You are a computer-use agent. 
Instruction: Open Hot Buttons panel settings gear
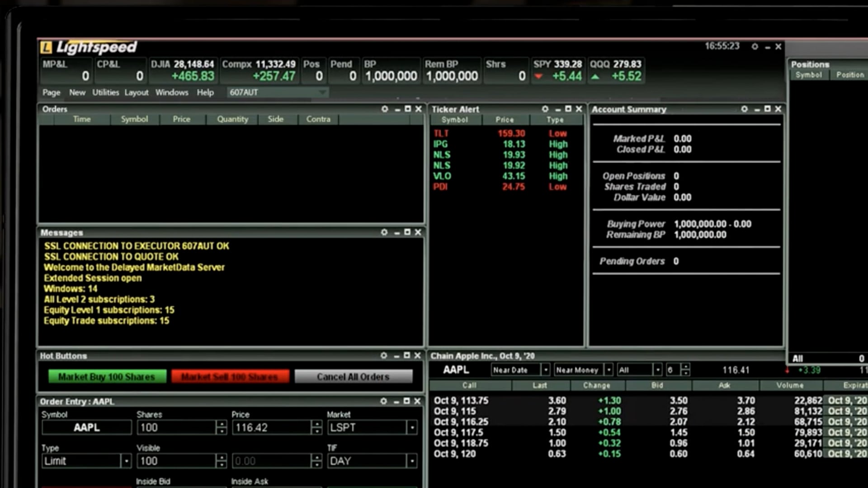383,356
